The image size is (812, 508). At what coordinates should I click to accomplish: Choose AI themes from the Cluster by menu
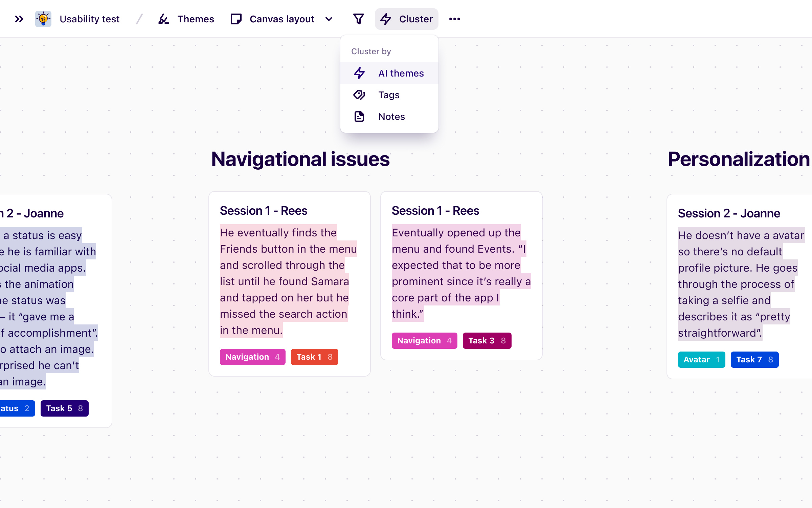point(401,73)
